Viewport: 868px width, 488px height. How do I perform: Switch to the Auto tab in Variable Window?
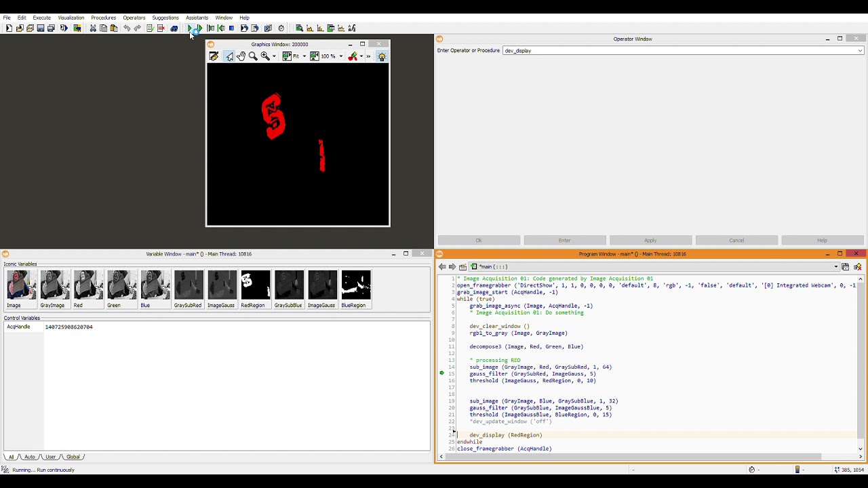click(x=29, y=457)
